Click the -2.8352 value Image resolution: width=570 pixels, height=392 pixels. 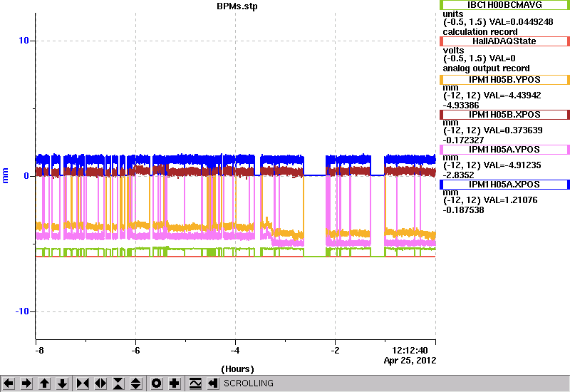coord(458,175)
